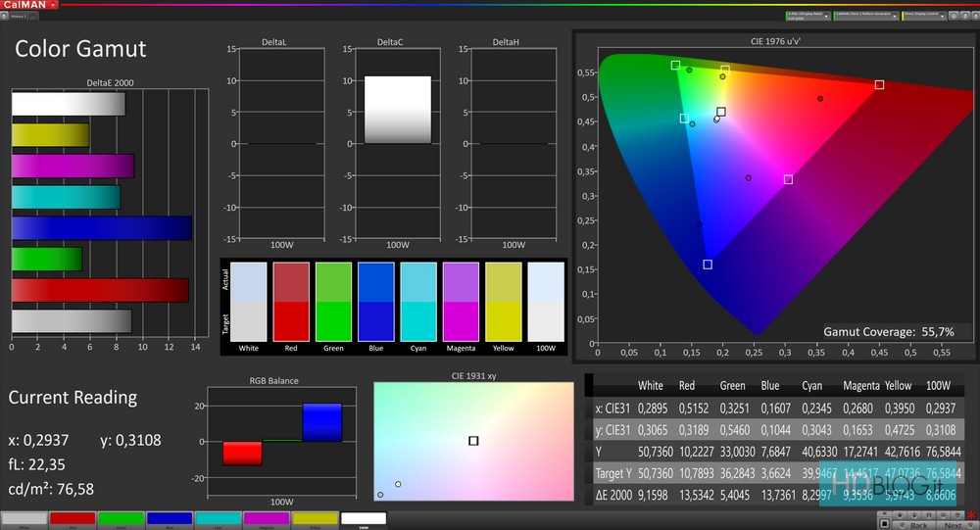Click the read continuous play icon
This screenshot has width=980, height=530.
914,515
